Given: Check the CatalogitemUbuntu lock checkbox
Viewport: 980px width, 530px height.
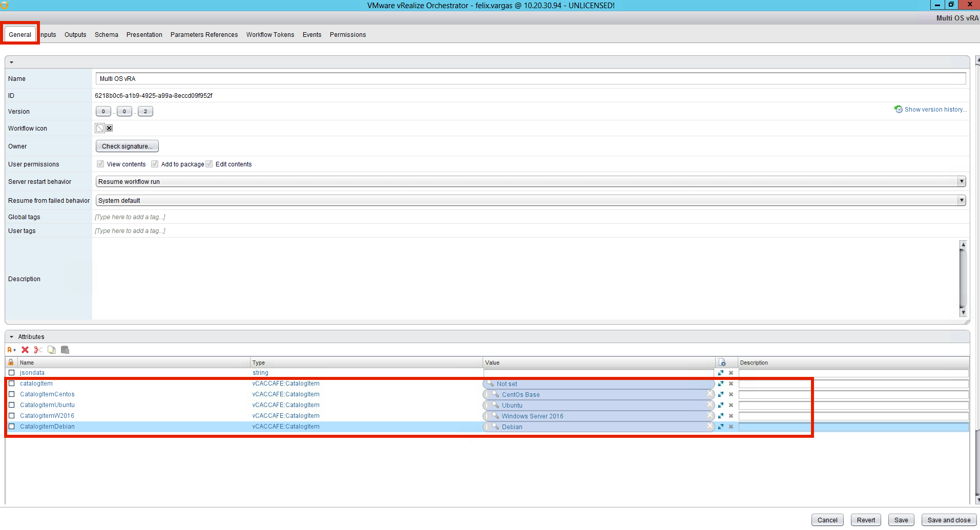Looking at the screenshot, I should 11,405.
